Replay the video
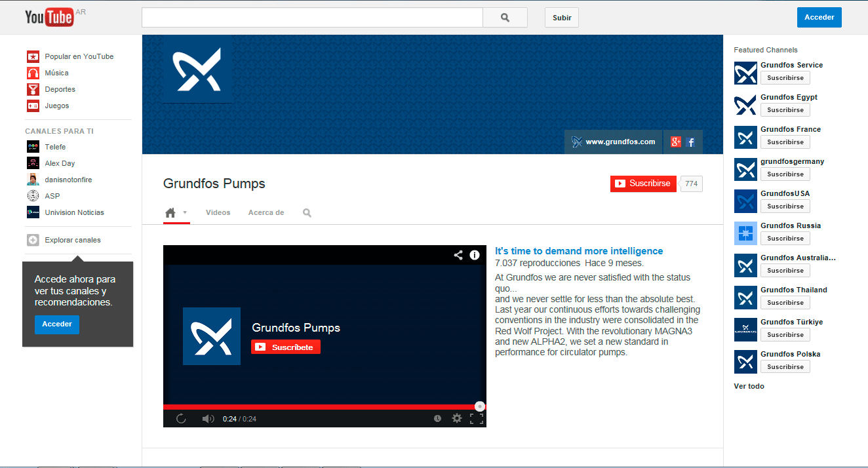868x468 pixels. click(181, 418)
